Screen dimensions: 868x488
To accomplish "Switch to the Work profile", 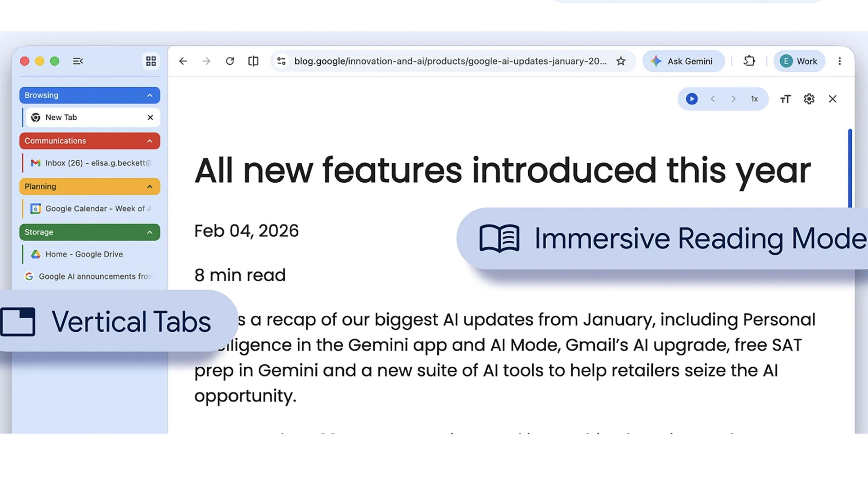I will tap(799, 61).
